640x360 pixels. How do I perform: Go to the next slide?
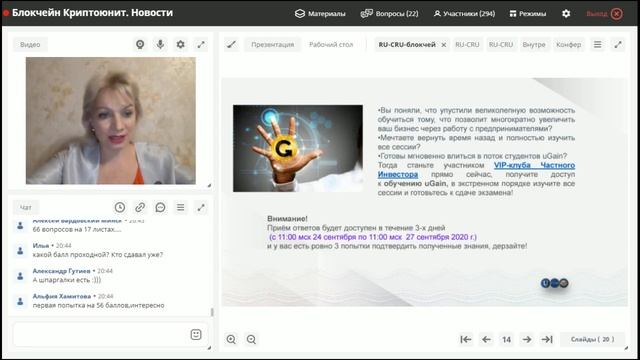click(527, 339)
